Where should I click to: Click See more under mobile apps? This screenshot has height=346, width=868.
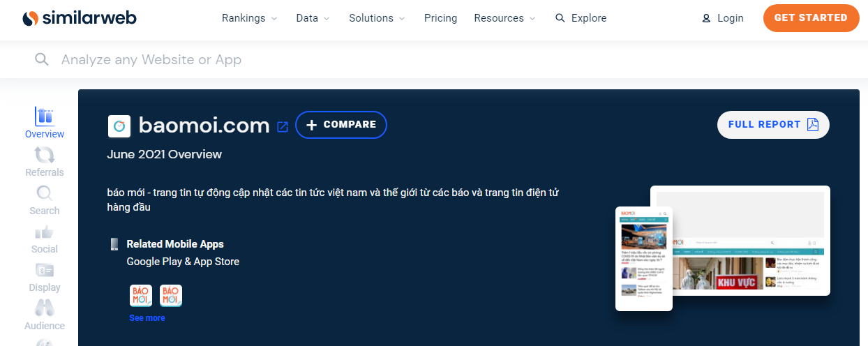(x=147, y=318)
